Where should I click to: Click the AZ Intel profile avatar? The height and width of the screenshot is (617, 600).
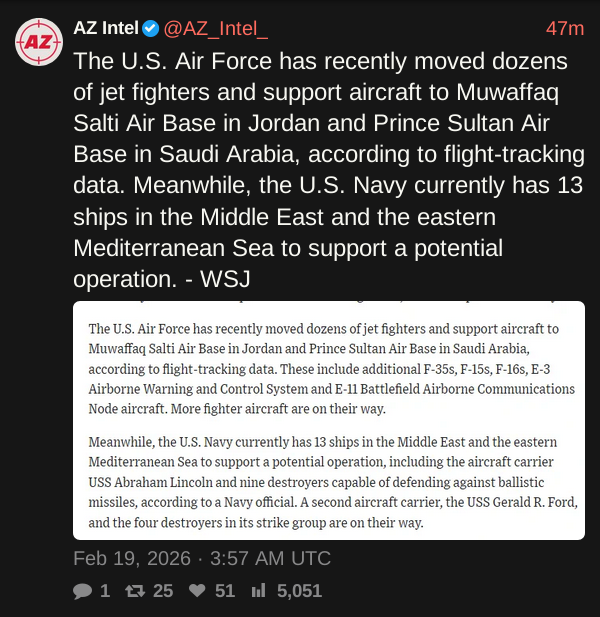click(x=39, y=42)
